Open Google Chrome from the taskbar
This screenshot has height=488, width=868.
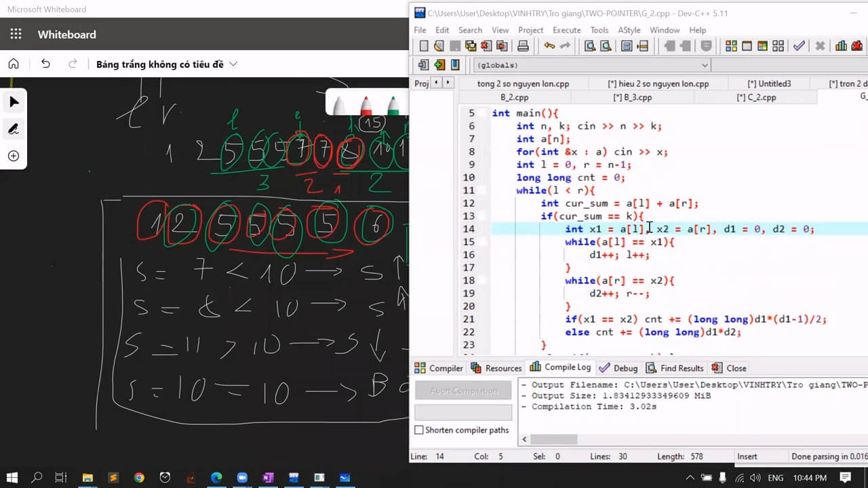click(139, 477)
